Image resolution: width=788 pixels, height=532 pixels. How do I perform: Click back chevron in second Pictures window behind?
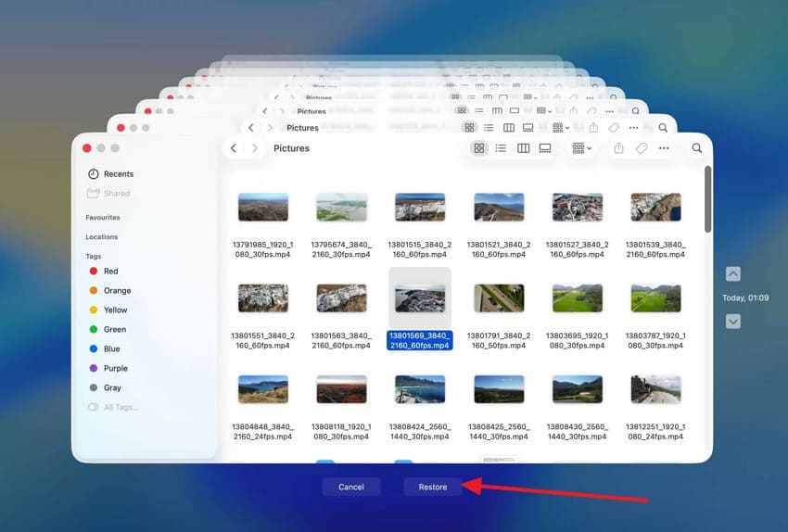(251, 128)
